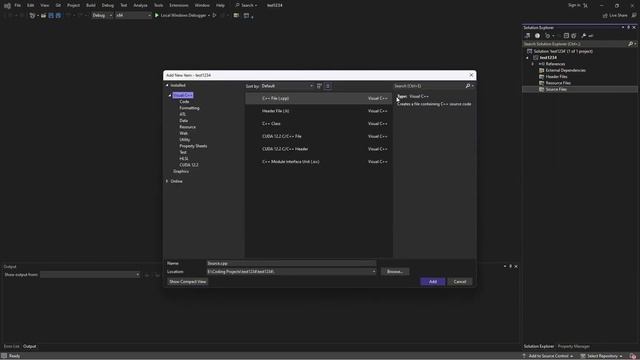Open the Debug menu
The image size is (640, 360).
pos(108,5)
